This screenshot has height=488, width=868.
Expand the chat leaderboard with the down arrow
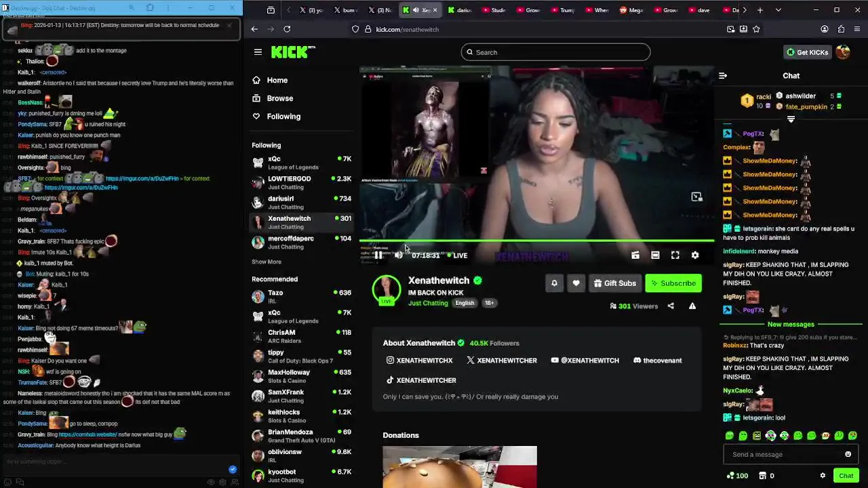[791, 119]
